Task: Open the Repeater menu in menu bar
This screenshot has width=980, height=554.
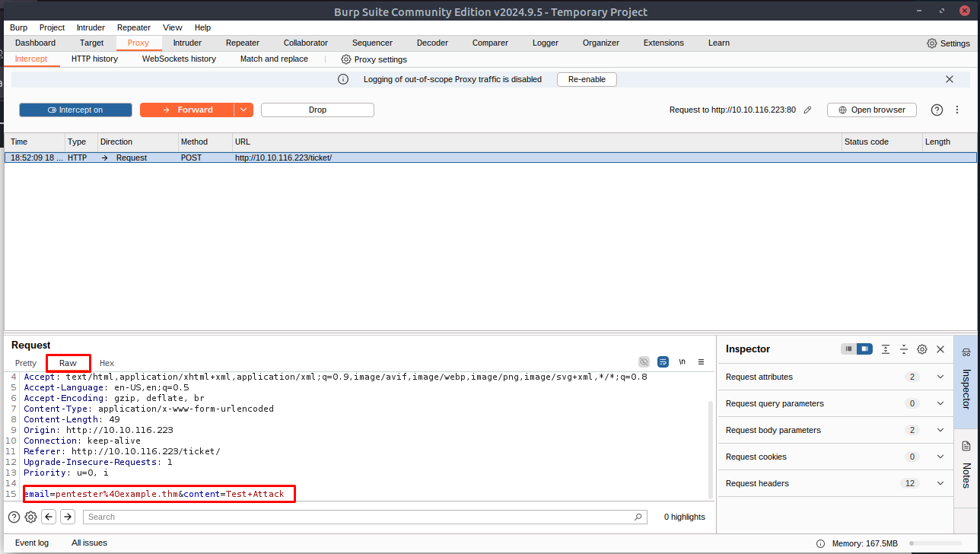Action: click(x=134, y=27)
